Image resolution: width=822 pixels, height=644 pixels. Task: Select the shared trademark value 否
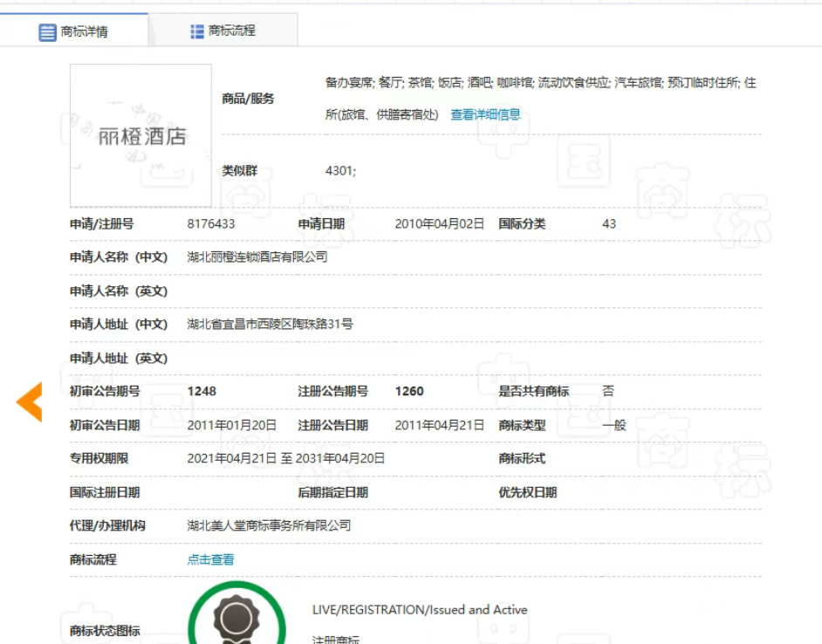608,391
